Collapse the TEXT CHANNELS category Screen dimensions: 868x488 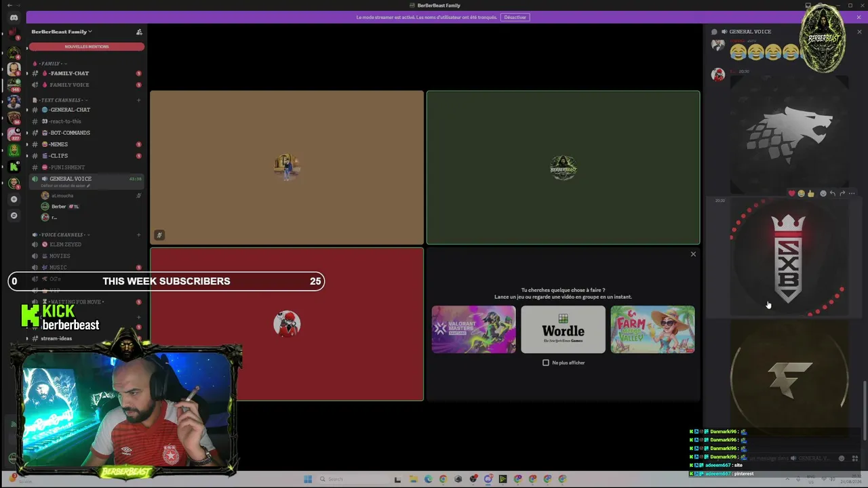coord(60,100)
